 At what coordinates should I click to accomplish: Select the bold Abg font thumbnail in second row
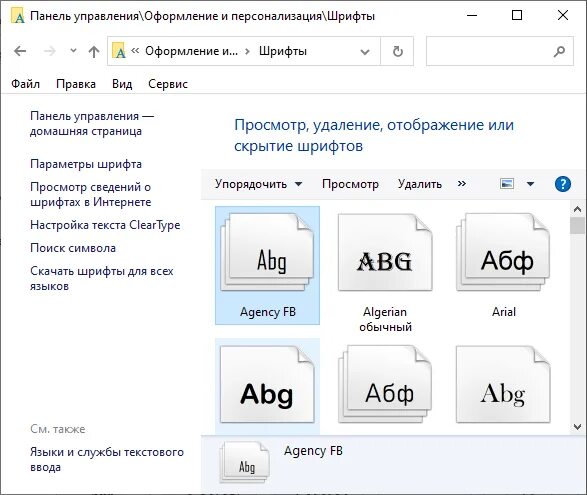click(267, 384)
